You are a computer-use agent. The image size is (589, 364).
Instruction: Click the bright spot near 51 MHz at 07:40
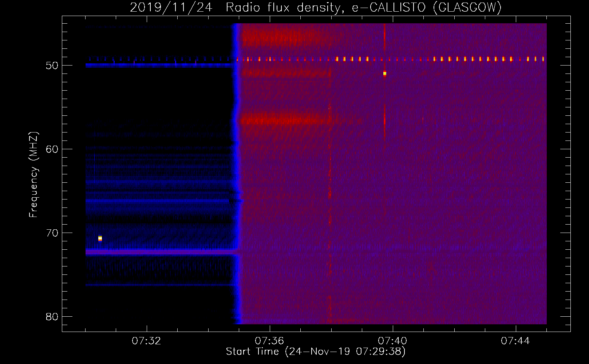[x=384, y=74]
